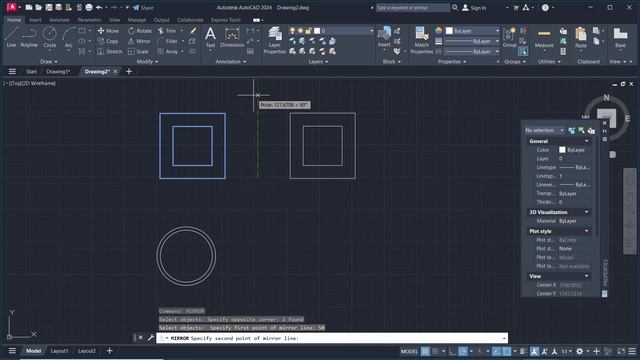Open Layer Properties manager
The image size is (640, 360).
click(x=274, y=40)
